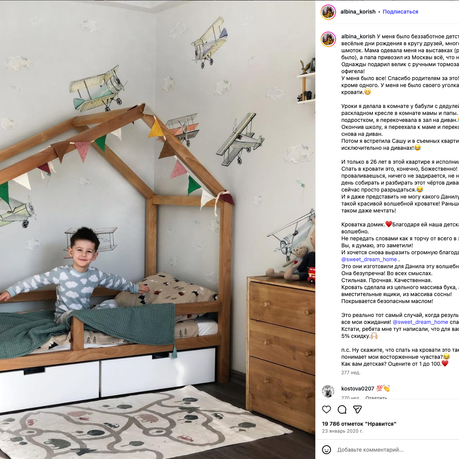Open the first @sweet_dream_home mention in the caption
This screenshot has height=459, width=459.
click(369, 259)
